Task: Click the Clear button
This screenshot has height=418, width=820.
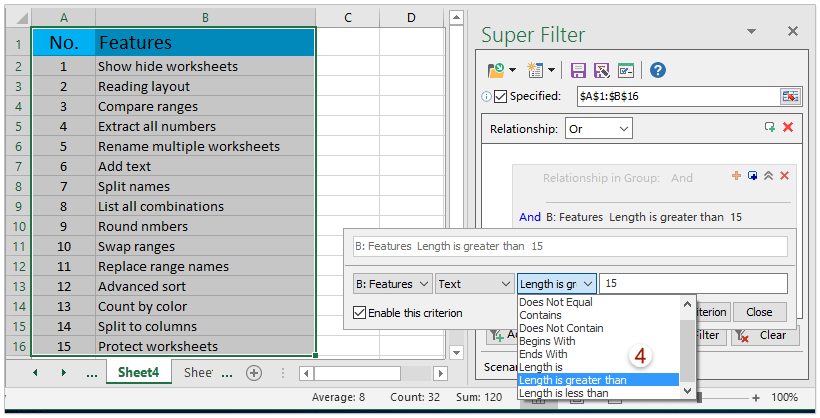Action: [765, 335]
